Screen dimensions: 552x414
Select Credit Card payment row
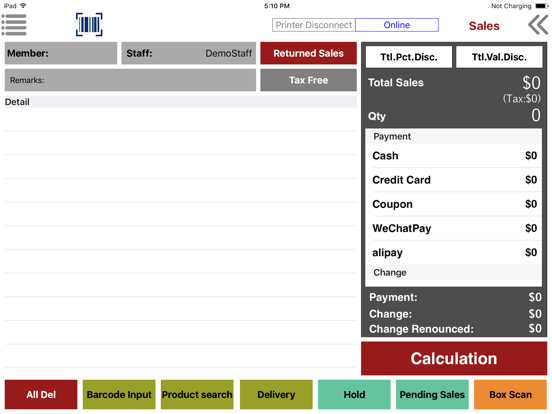454,180
